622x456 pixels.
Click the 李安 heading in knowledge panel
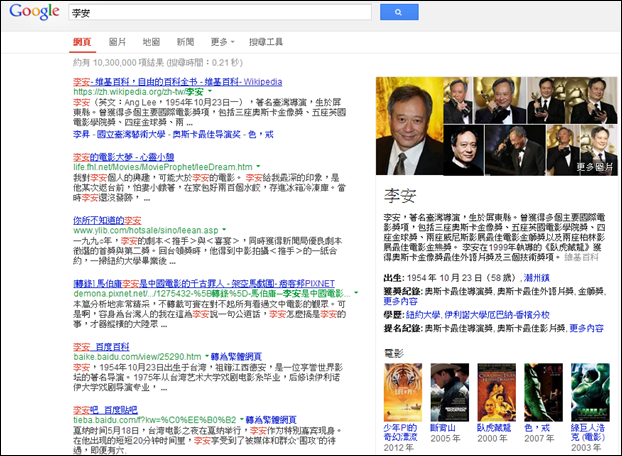(400, 196)
